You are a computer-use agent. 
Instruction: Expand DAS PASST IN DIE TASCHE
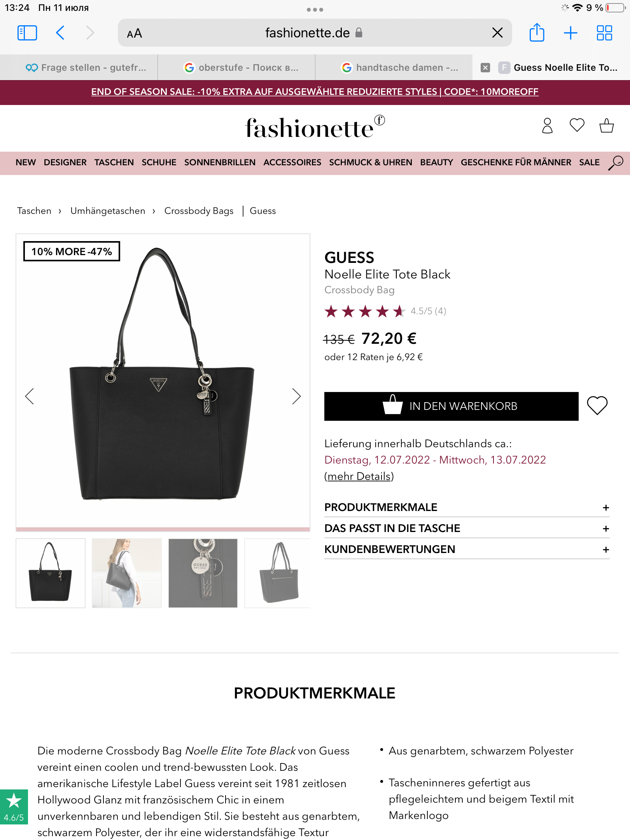pos(467,528)
